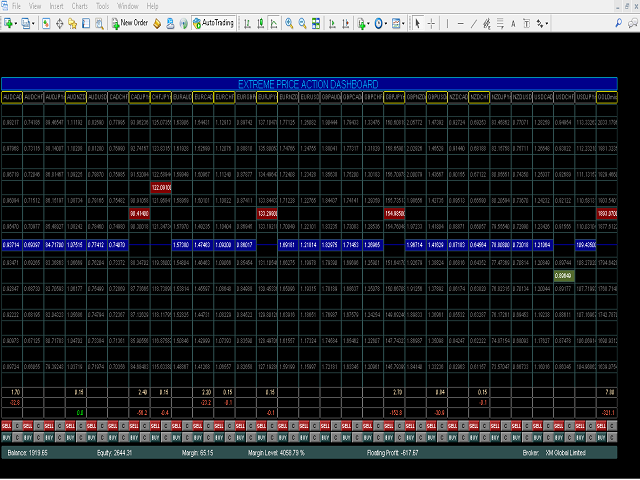Toggle Chart Shift
This screenshot has height=480, width=640.
point(346,23)
